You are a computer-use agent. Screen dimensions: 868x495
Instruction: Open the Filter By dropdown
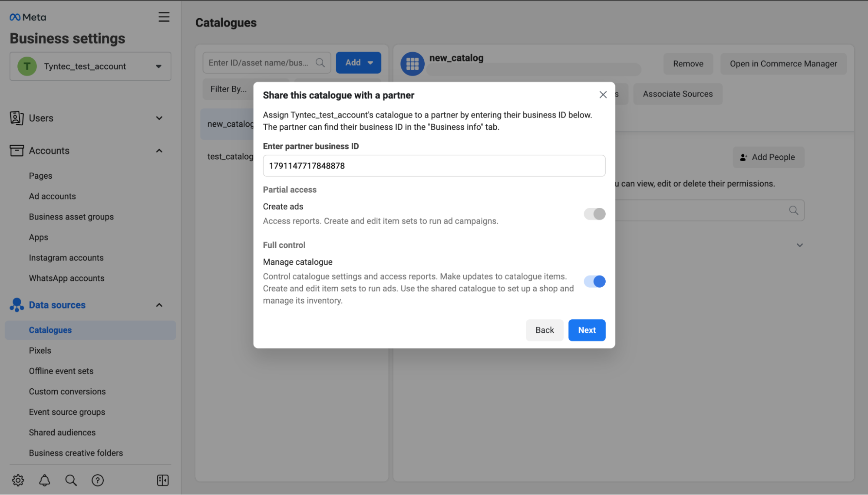(228, 89)
